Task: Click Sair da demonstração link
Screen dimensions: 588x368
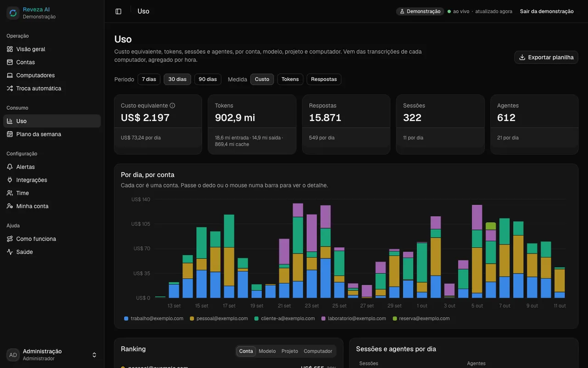Action: [x=547, y=11]
